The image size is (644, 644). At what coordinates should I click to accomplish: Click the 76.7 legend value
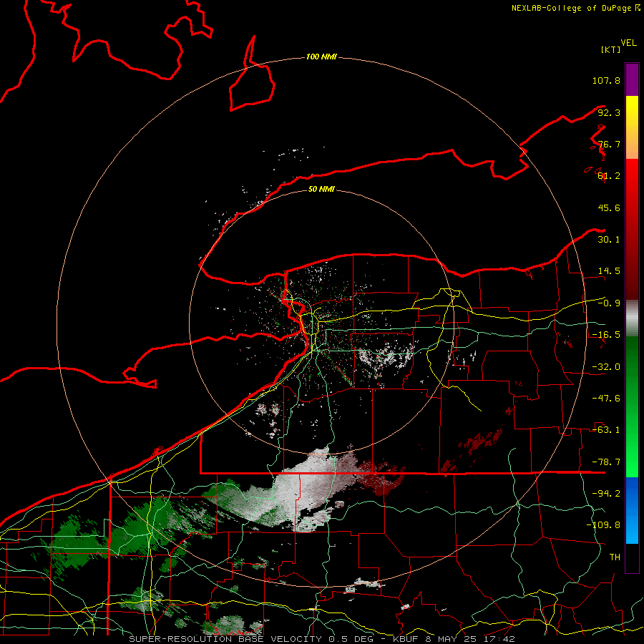coord(609,144)
